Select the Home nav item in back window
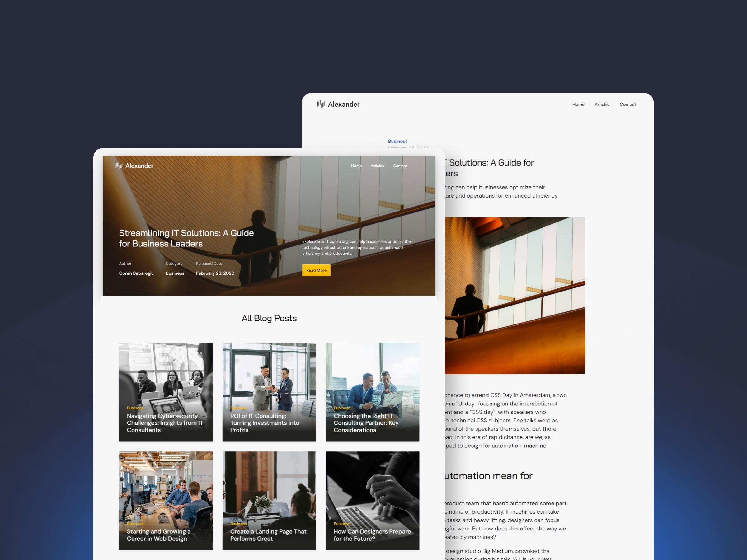The width and height of the screenshot is (747, 560). click(x=578, y=105)
